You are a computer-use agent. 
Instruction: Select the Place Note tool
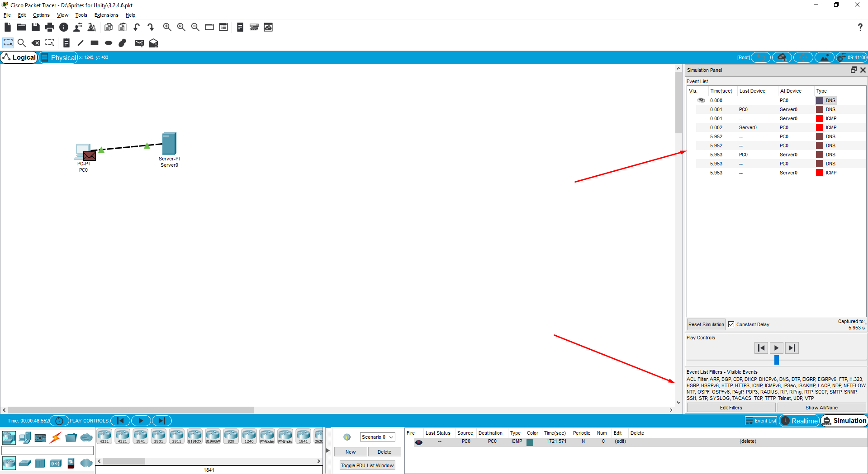pyautogui.click(x=66, y=43)
